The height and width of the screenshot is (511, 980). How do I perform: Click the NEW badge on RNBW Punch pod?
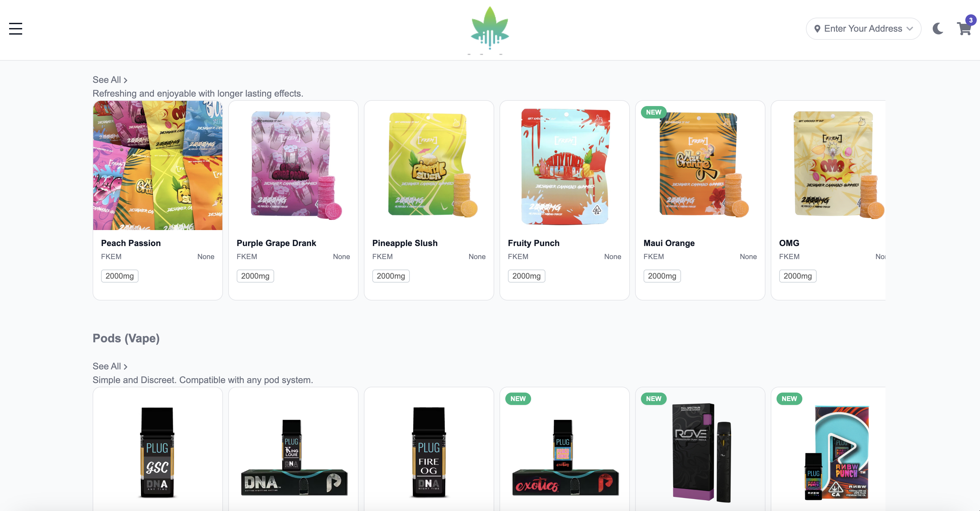789,399
